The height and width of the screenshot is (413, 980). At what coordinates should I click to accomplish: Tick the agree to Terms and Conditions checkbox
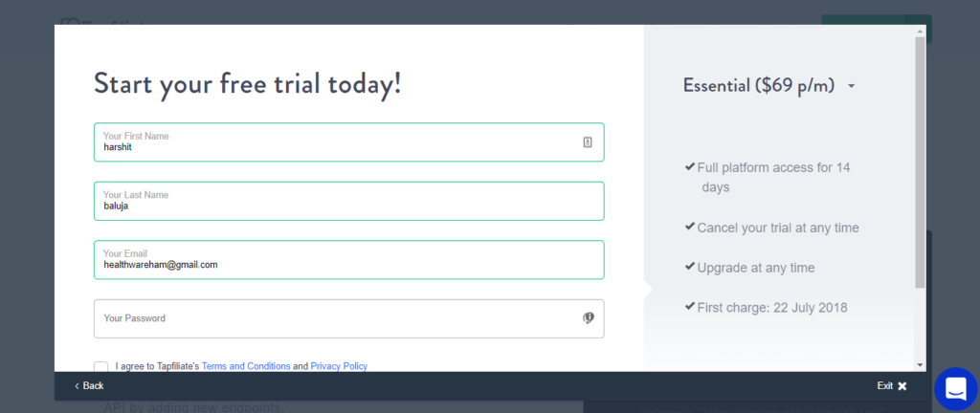(100, 367)
